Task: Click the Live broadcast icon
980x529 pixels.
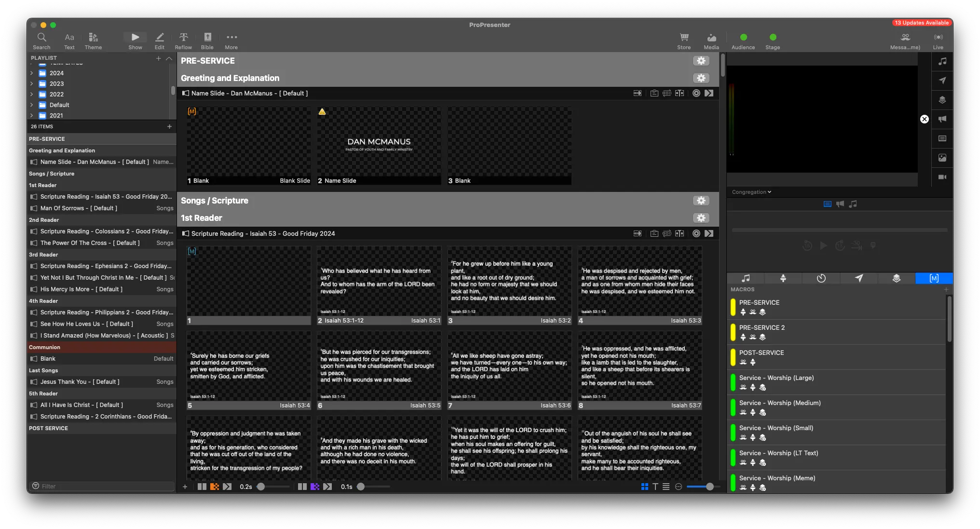Action: click(x=938, y=40)
